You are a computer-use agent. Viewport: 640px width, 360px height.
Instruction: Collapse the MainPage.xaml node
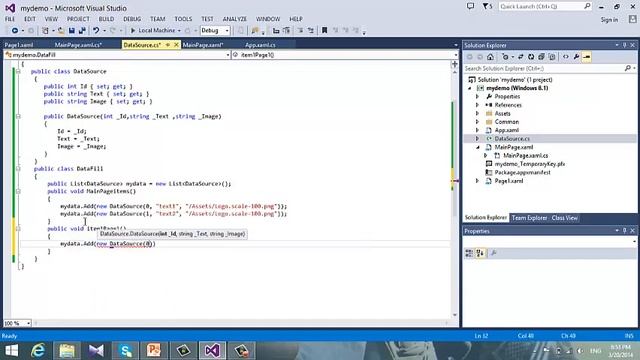(478, 147)
